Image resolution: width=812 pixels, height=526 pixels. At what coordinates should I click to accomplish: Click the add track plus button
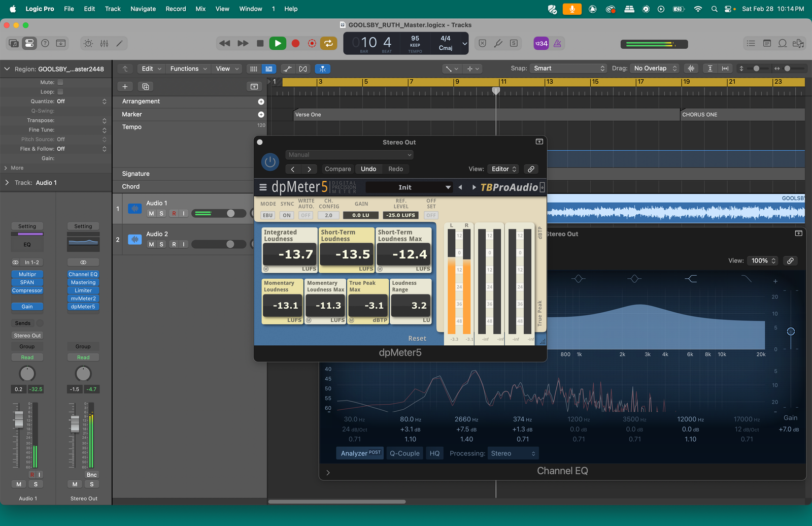coord(125,87)
